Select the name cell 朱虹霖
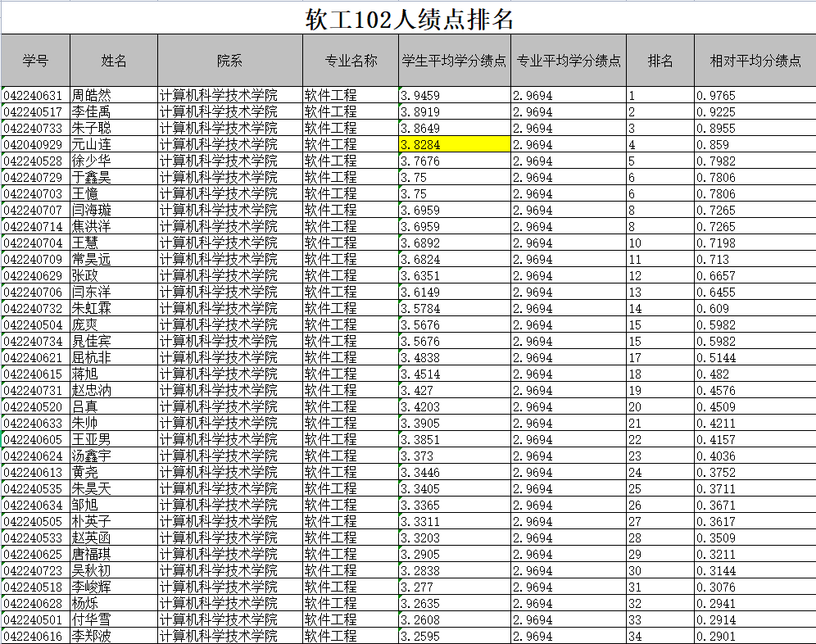 coord(113,308)
